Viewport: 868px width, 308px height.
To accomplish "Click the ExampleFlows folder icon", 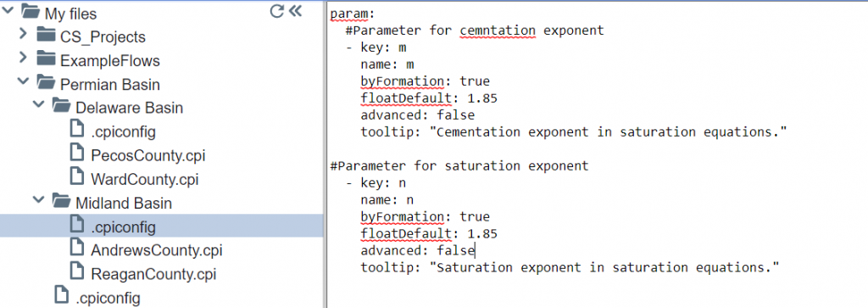I will (x=46, y=59).
